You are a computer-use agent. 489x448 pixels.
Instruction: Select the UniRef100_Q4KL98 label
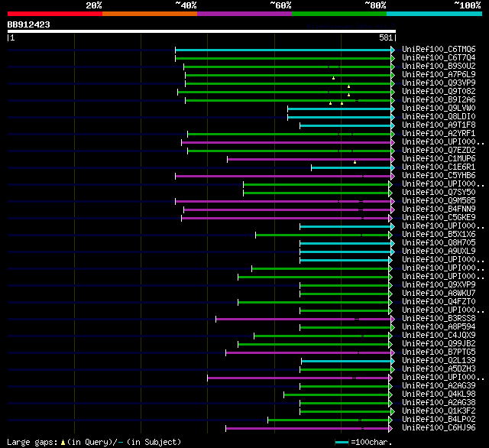click(439, 394)
